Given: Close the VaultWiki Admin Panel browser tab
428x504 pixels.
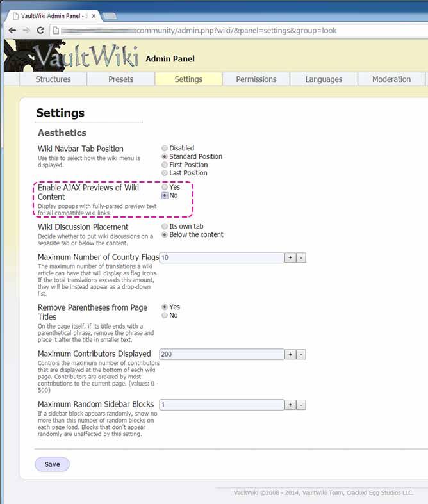Looking at the screenshot, I should click(x=94, y=16).
